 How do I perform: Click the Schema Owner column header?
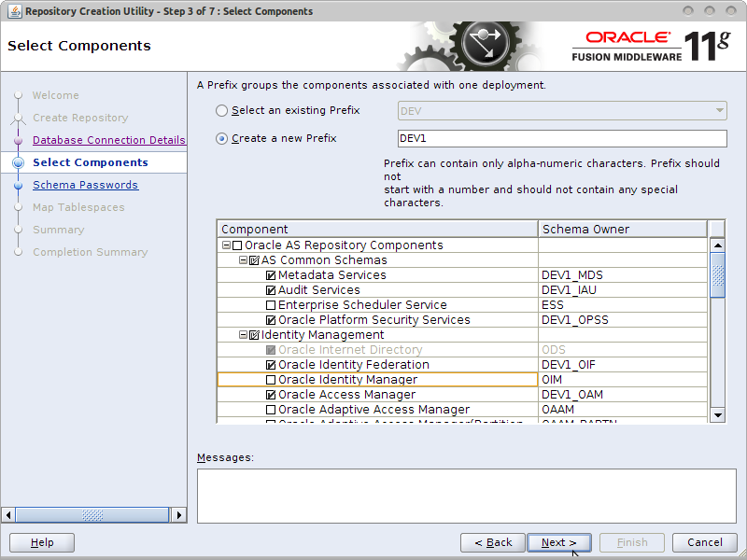(623, 229)
